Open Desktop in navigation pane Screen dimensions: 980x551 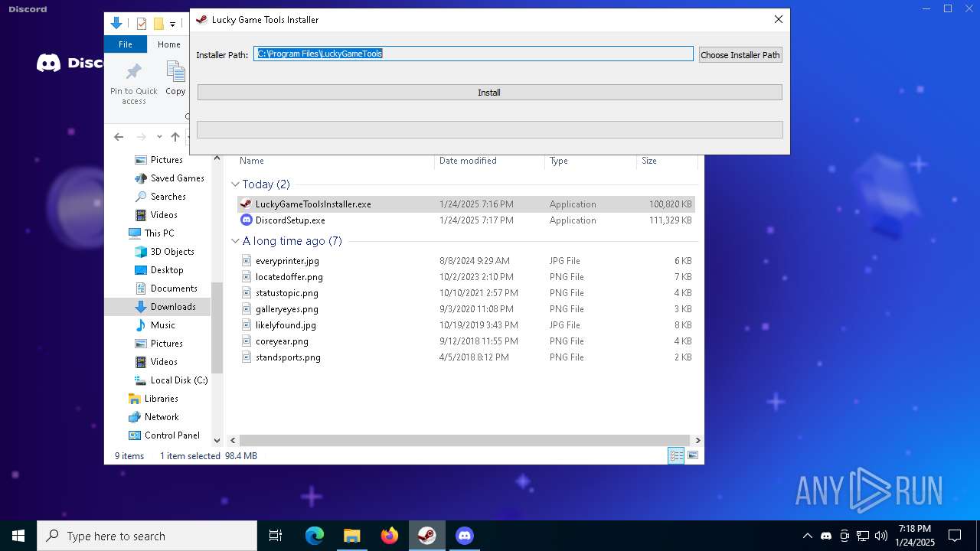(x=166, y=270)
